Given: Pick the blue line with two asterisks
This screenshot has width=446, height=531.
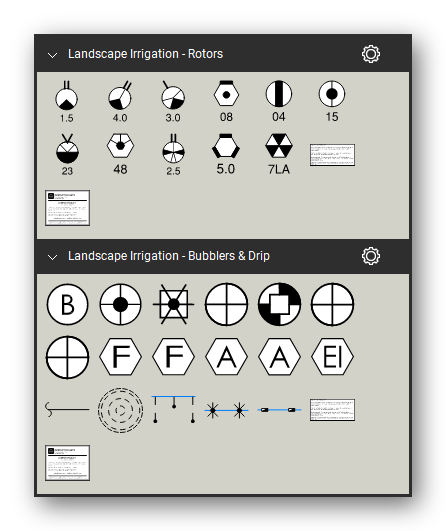Looking at the screenshot, I should click(226, 410).
